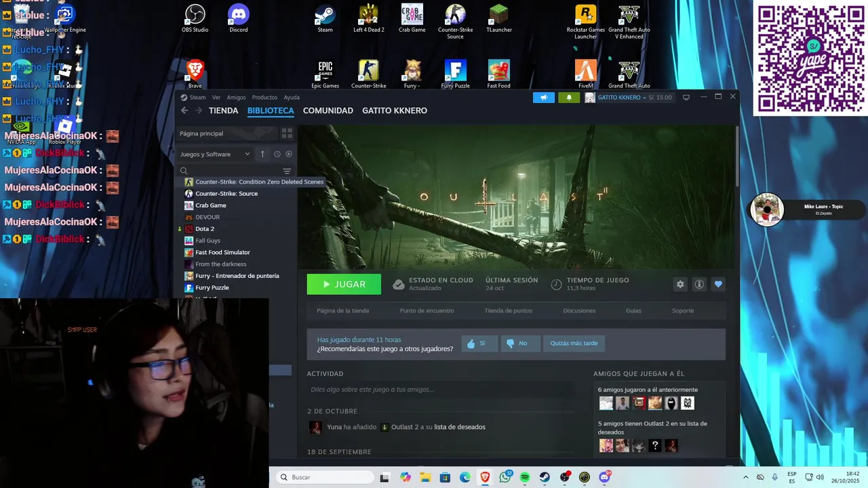Viewport: 868px width, 488px height.
Task: Open the Productos menu
Action: 264,98
